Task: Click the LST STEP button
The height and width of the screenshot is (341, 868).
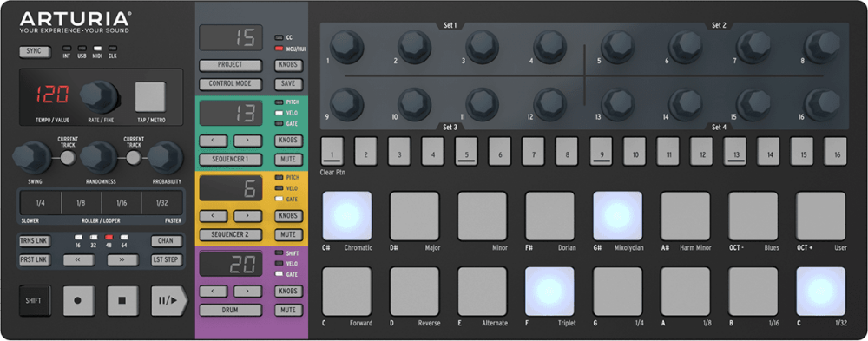Action: tap(167, 259)
